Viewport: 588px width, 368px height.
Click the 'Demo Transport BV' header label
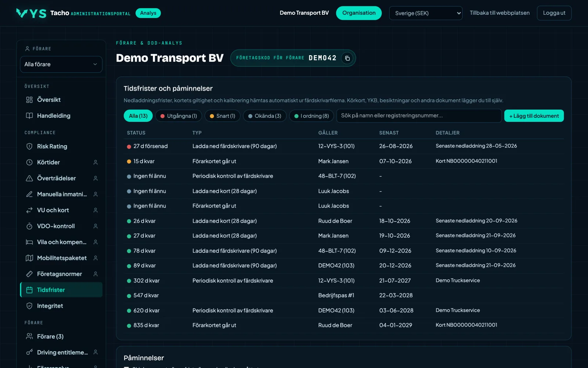(304, 13)
